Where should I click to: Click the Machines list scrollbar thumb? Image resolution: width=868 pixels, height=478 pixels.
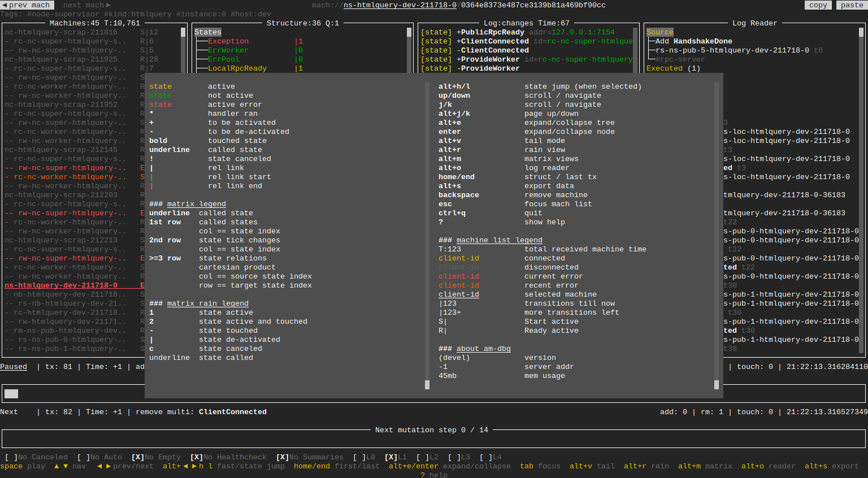coord(183,32)
